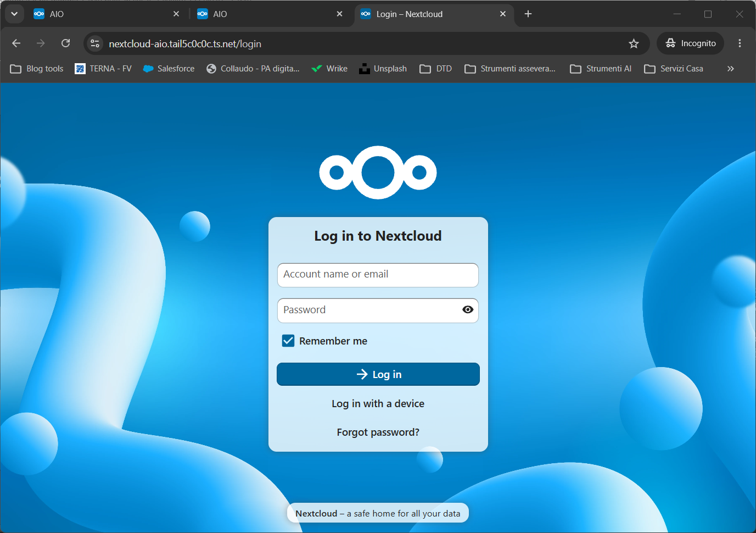Screen dimensions: 756x533
Task: Show more bookmarks with the double chevron
Action: 730,69
